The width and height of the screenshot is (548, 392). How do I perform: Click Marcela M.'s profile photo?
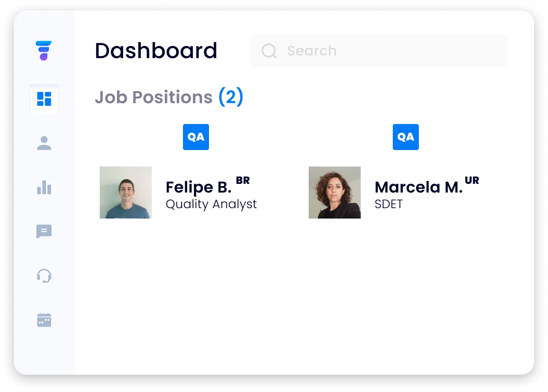click(334, 192)
